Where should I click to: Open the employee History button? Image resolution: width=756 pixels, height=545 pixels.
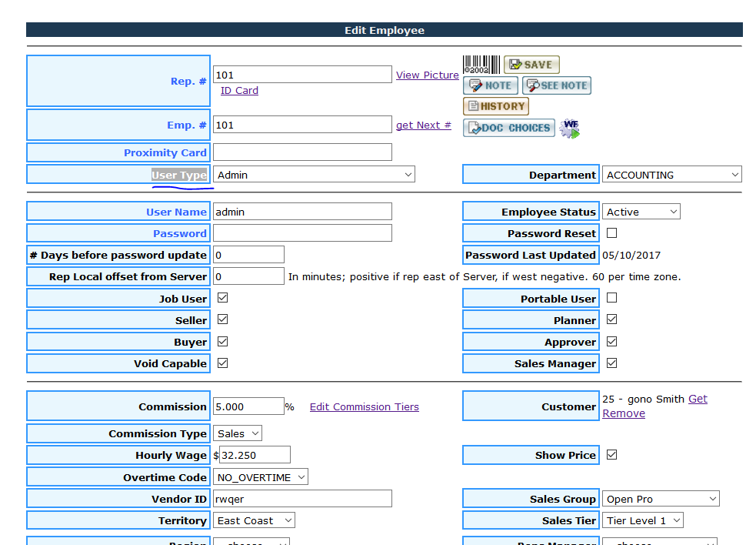(x=496, y=106)
